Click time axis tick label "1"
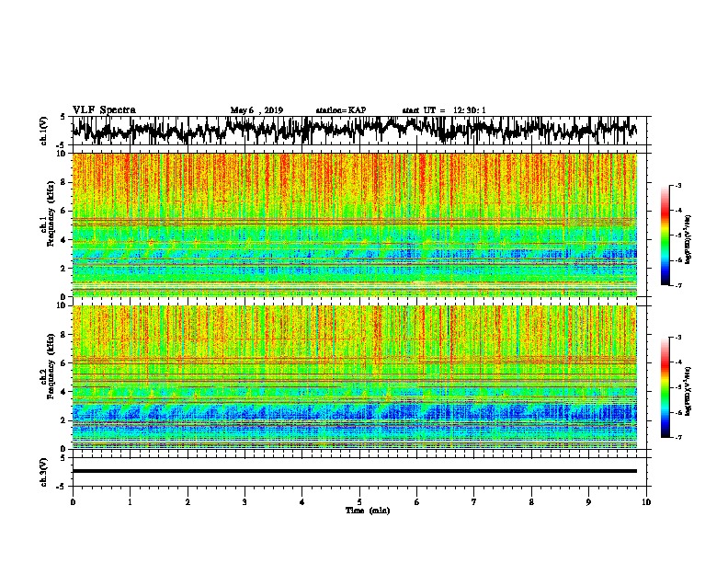This screenshot has width=728, height=563. pyautogui.click(x=130, y=502)
